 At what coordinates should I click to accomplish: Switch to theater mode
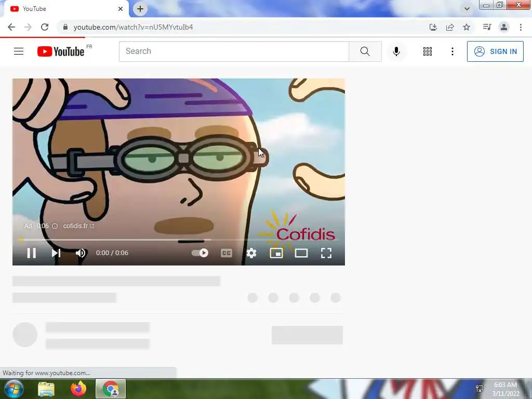(301, 253)
